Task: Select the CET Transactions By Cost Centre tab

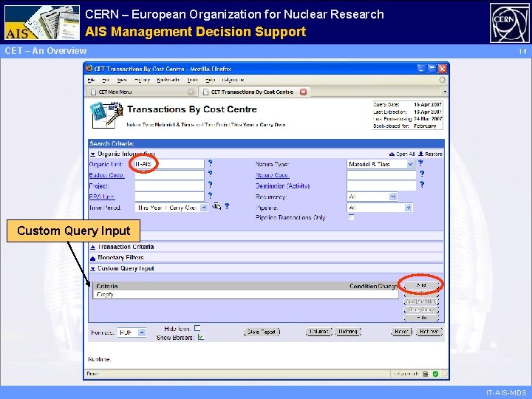Action: click(254, 92)
